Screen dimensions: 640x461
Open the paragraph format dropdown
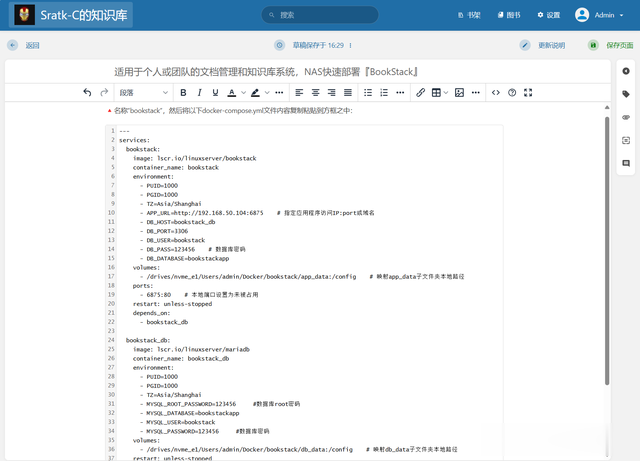tap(143, 93)
